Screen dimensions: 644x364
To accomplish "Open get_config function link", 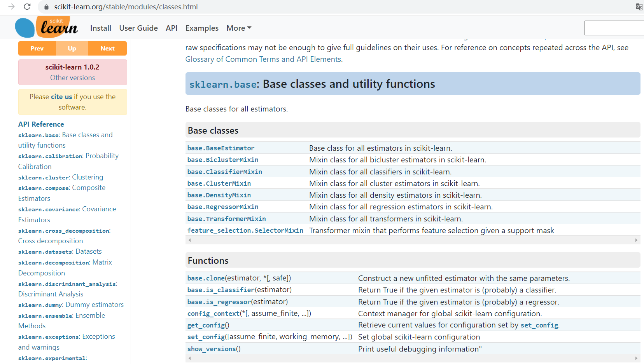I will (x=206, y=325).
